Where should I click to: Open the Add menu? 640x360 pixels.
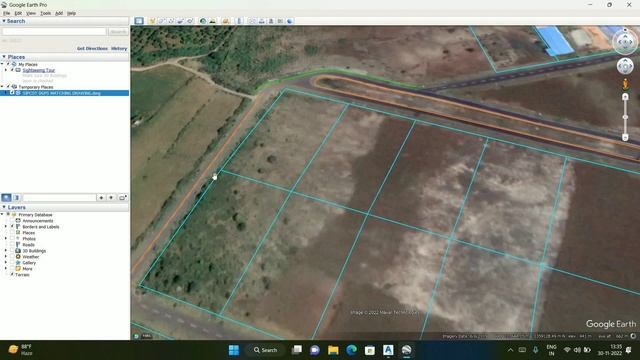pos(59,13)
